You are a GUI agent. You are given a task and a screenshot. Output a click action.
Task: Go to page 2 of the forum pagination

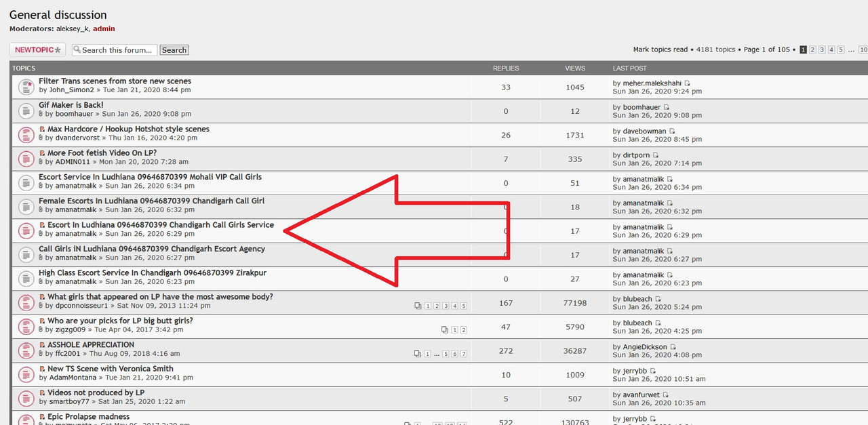tap(812, 49)
